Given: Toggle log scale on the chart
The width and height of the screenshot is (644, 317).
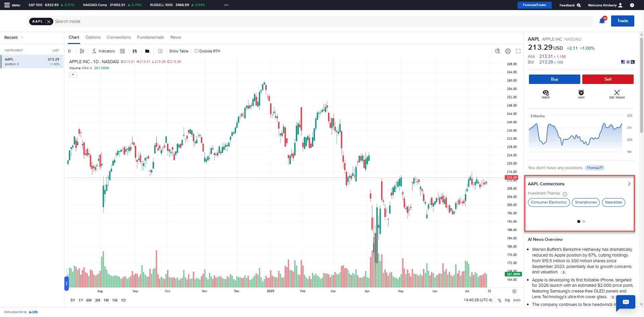Looking at the screenshot, I should pos(507,300).
